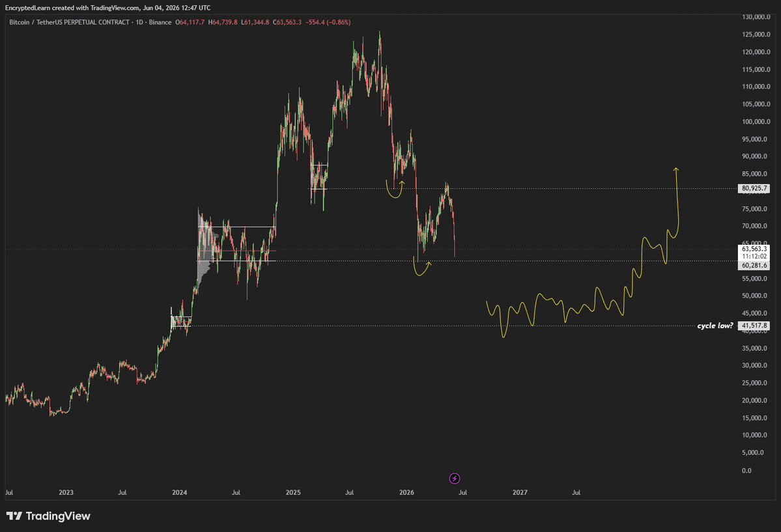
Task: Click the 2024 label on time axis
Action: (179, 493)
